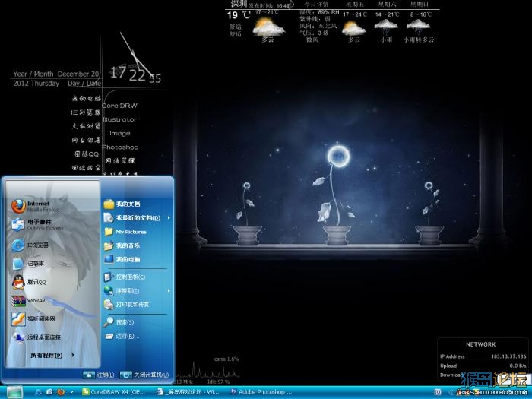Open WinRAR from the Start menu
The height and width of the screenshot is (399, 532).
click(29, 301)
